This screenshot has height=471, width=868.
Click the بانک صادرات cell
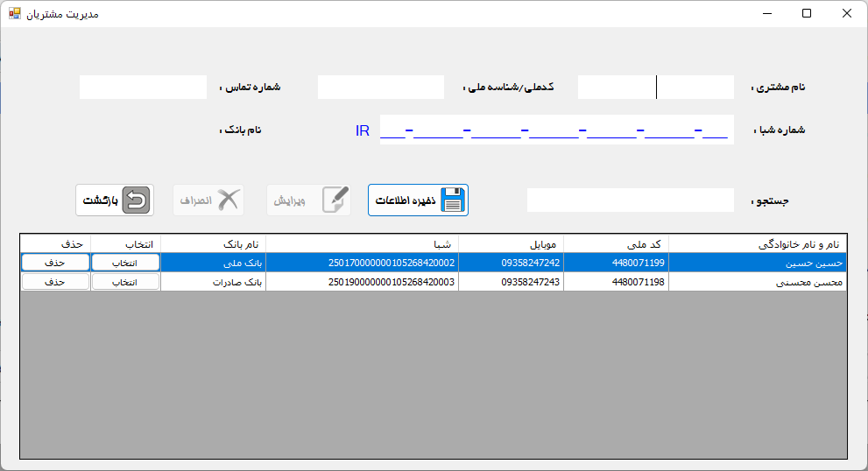[213, 282]
